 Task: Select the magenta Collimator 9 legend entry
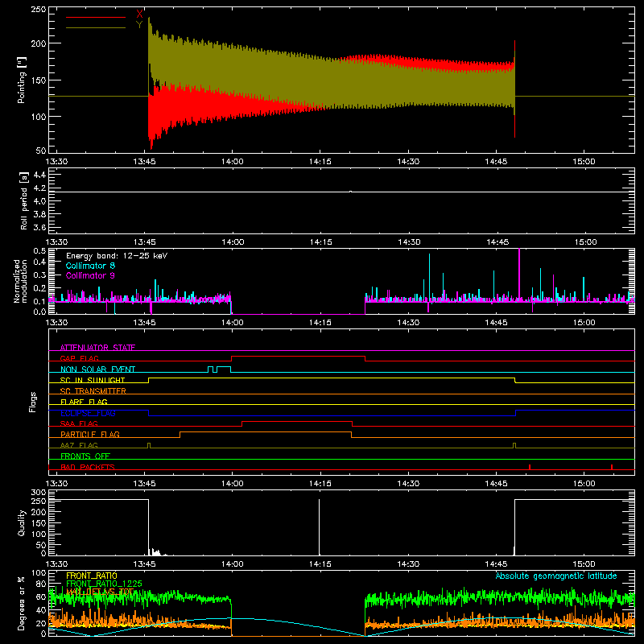(x=90, y=275)
